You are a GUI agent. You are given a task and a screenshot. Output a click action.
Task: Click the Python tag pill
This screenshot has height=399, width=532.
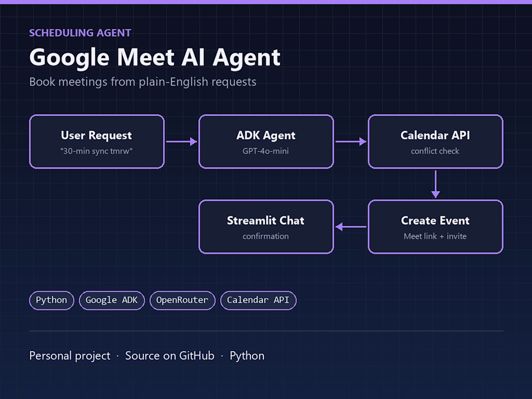[x=52, y=300]
